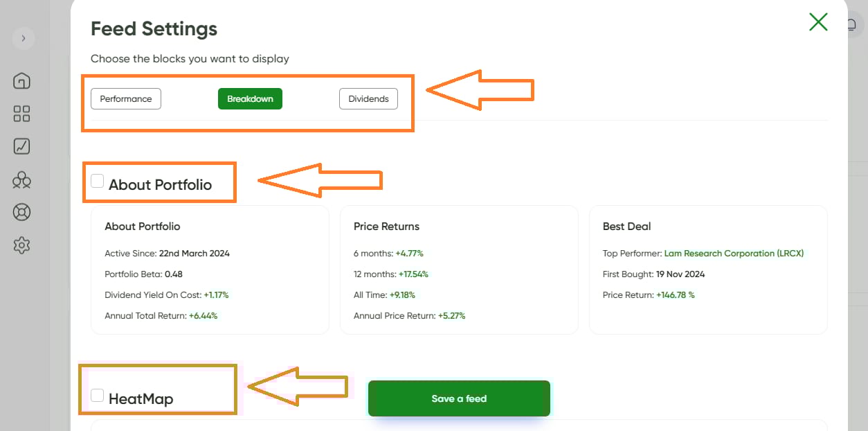Click the HeatMap section heading text

click(x=141, y=399)
